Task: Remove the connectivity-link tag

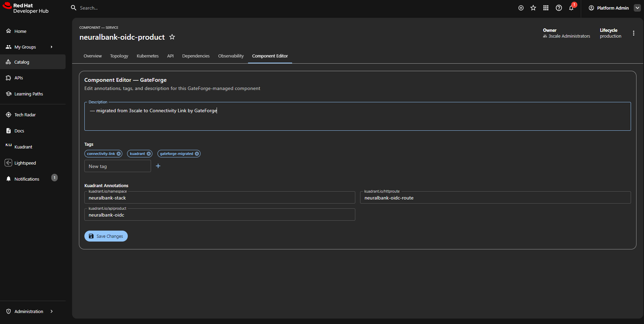Action: [x=119, y=154]
